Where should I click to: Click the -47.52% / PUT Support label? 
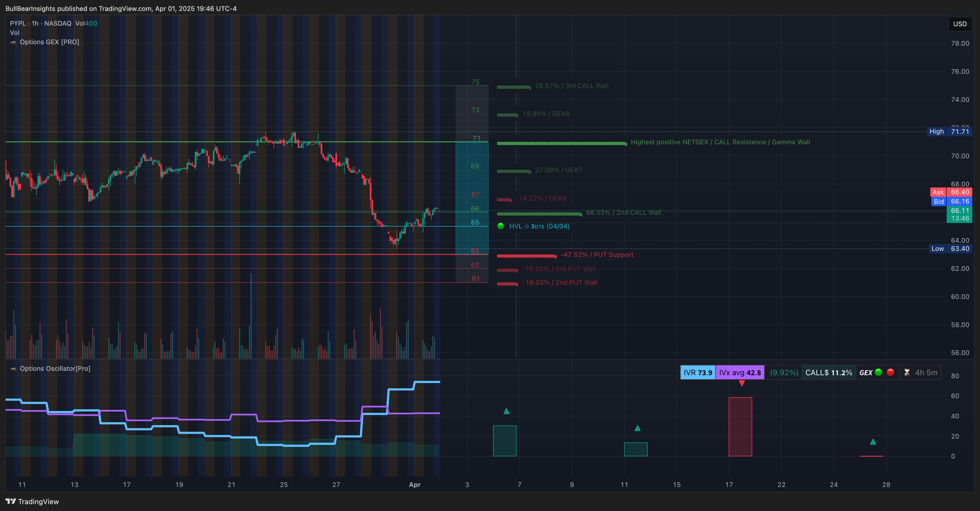pos(597,255)
